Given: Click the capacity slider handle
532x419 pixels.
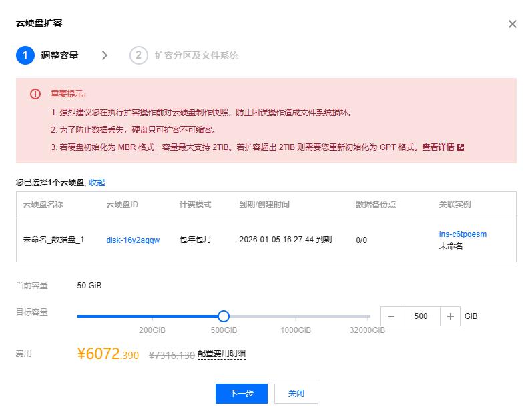Looking at the screenshot, I should 224,316.
